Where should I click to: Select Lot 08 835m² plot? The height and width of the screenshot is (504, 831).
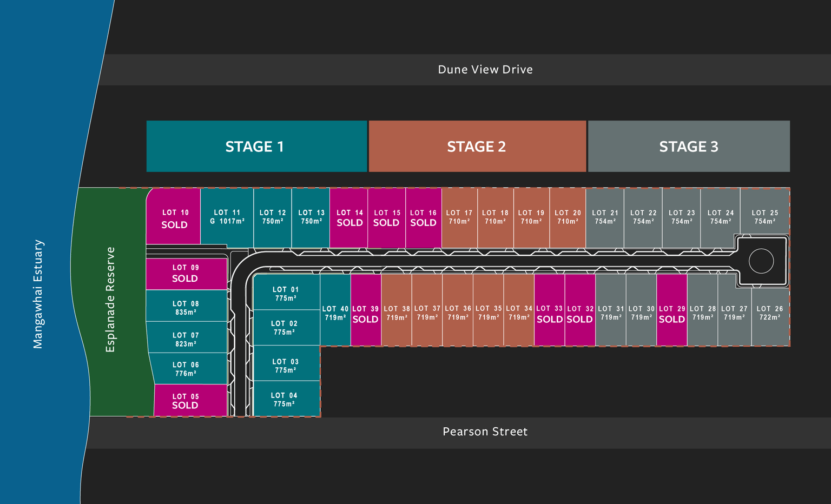(186, 306)
